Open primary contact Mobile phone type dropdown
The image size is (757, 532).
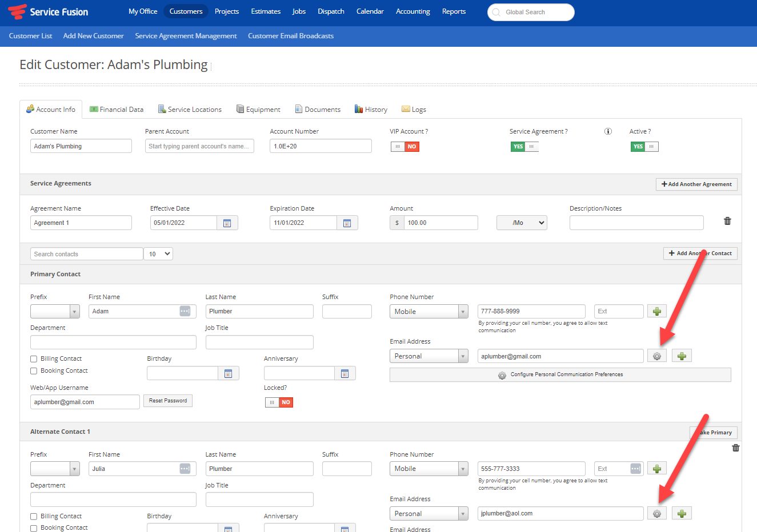click(x=429, y=311)
